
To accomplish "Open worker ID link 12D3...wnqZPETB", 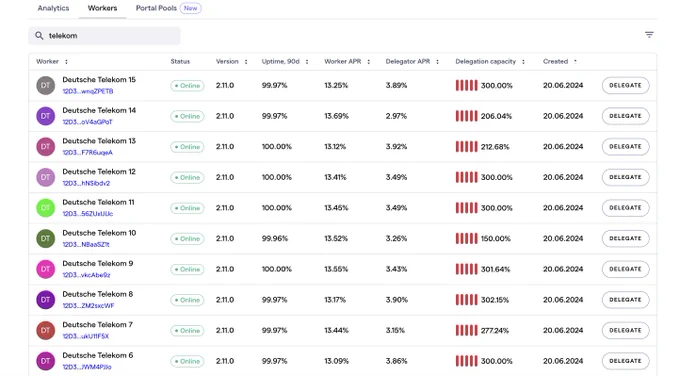I will (88, 92).
